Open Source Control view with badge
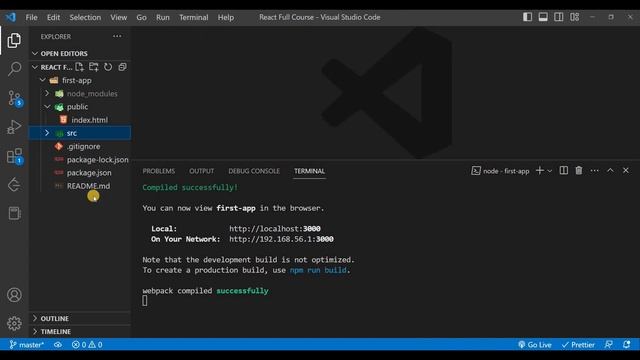The height and width of the screenshot is (360, 640). 15,98
